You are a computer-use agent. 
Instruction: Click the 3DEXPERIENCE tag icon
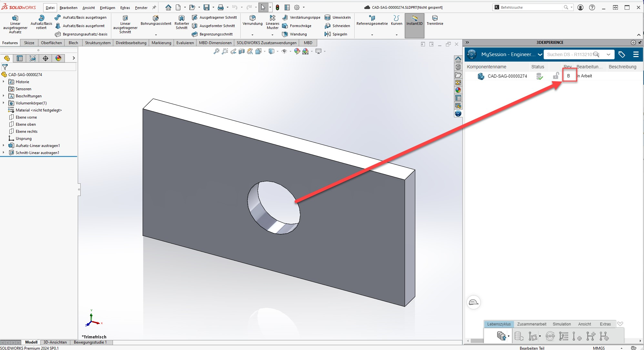pyautogui.click(x=621, y=54)
